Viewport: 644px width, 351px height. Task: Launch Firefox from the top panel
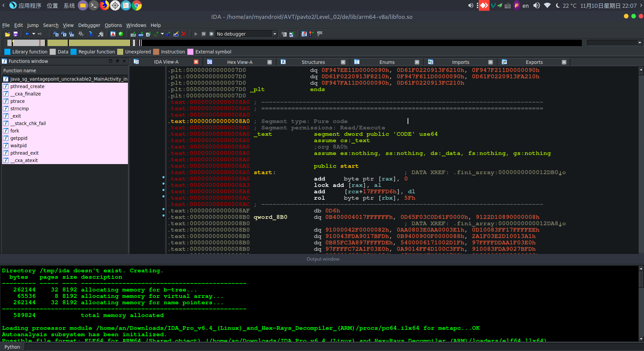pos(104,5)
